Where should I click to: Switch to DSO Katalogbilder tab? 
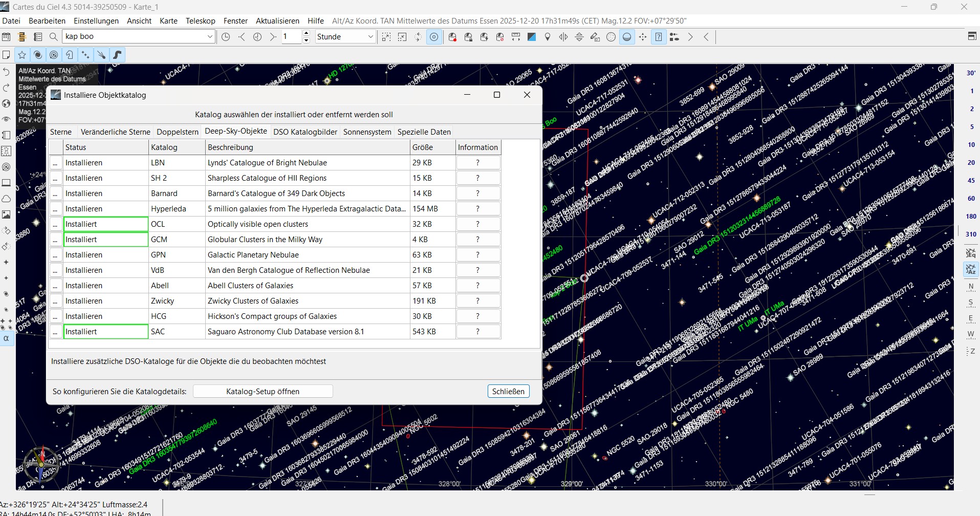305,132
